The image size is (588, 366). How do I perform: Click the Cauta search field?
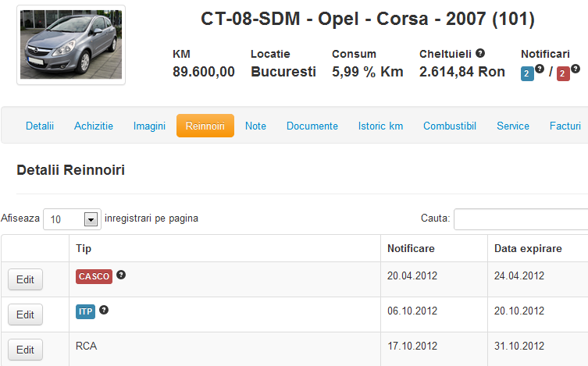[521, 219]
